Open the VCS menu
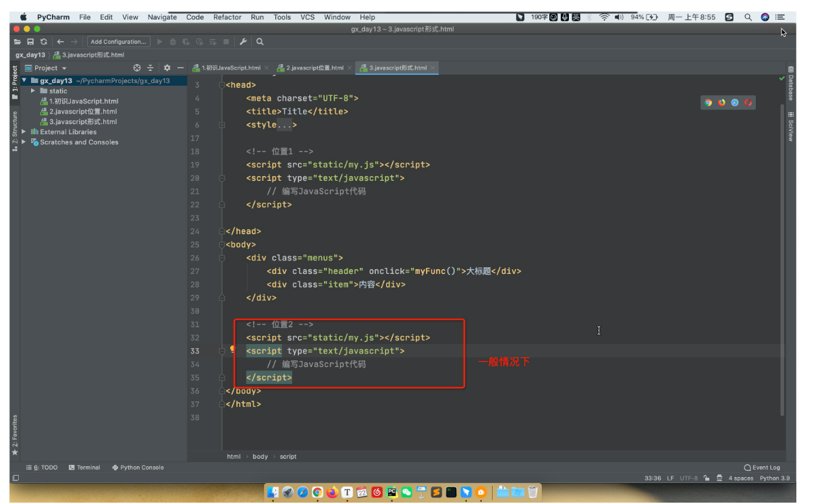The image size is (822, 504). point(308,17)
